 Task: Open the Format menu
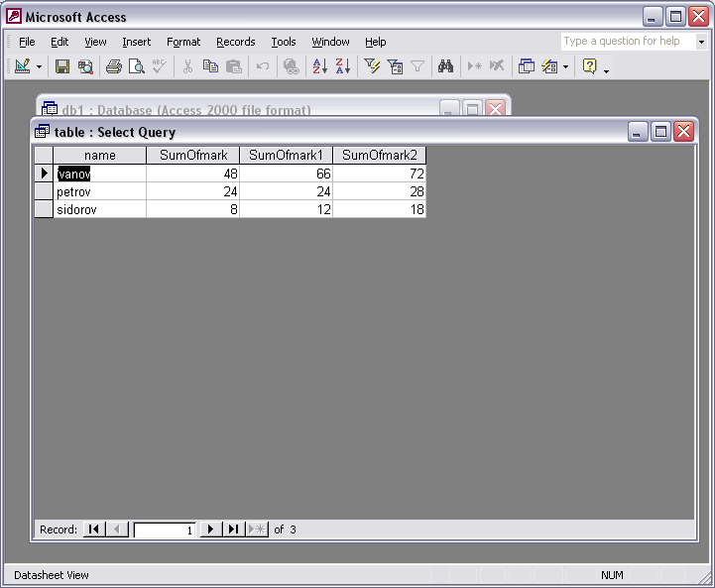click(x=183, y=42)
